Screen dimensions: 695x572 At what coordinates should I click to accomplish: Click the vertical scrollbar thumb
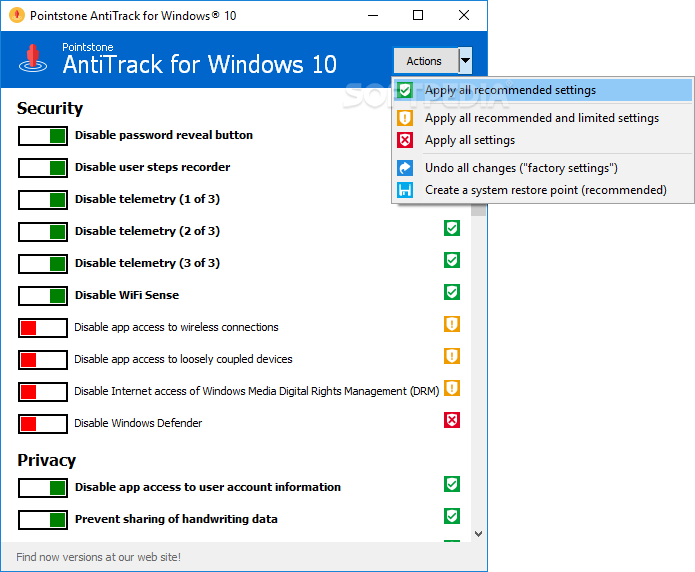478,210
